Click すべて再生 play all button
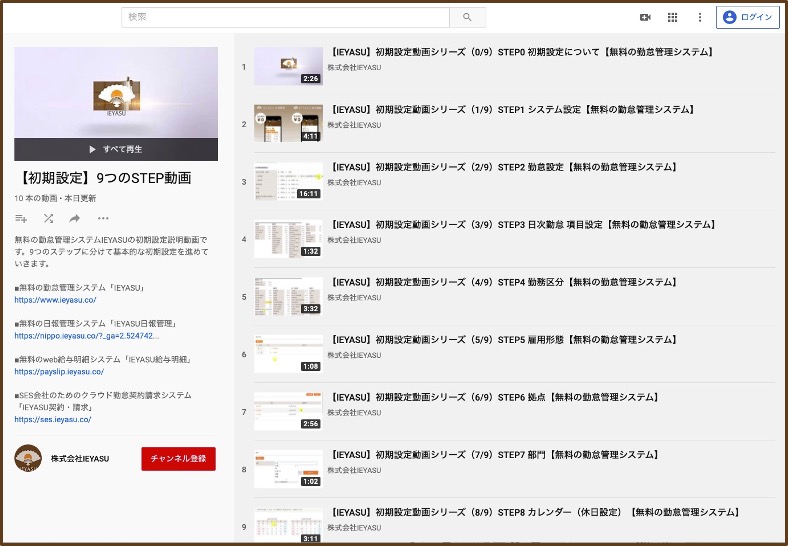 pos(116,149)
